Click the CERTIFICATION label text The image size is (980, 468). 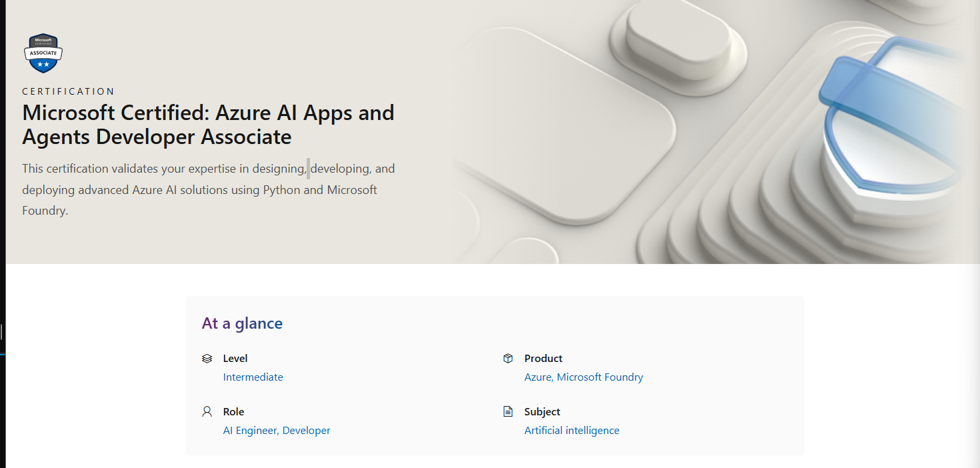pos(69,91)
